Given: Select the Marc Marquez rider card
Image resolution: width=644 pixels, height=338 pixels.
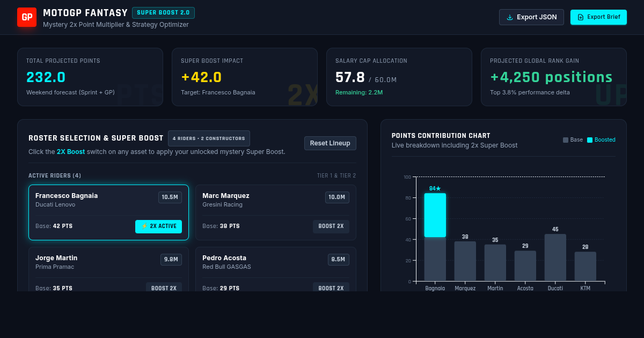Looking at the screenshot, I should click(276, 212).
